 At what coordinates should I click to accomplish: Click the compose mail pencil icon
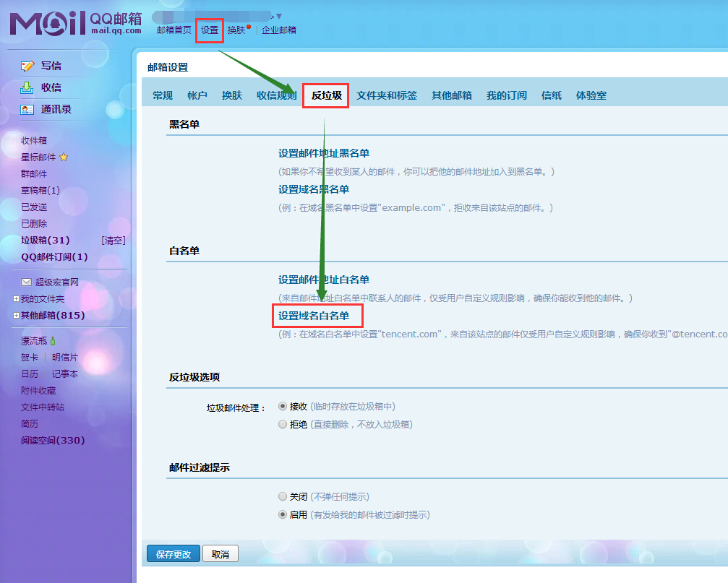click(27, 66)
